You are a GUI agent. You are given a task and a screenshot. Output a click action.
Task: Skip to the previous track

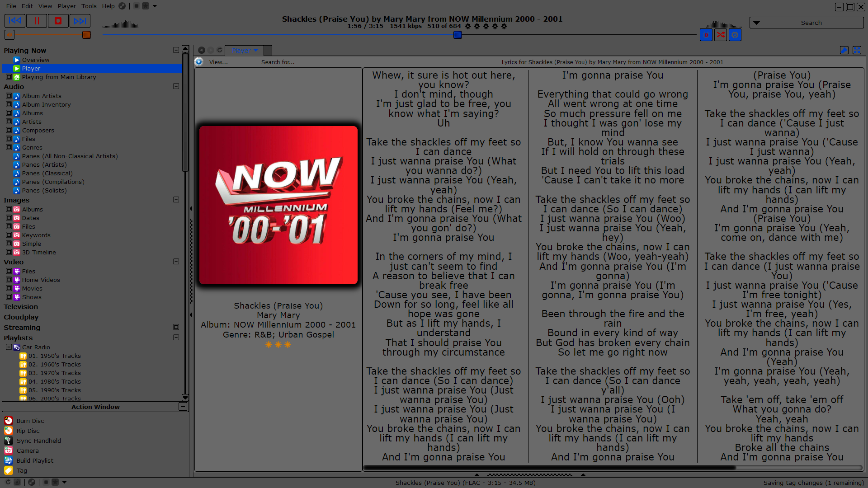click(14, 21)
